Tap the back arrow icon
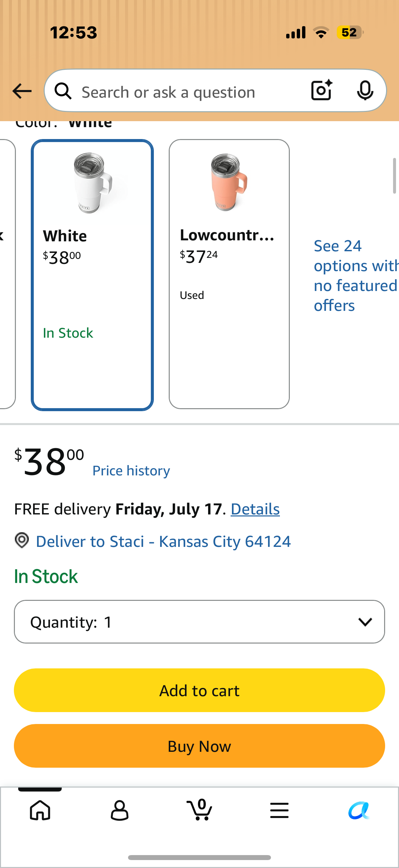 click(x=22, y=91)
